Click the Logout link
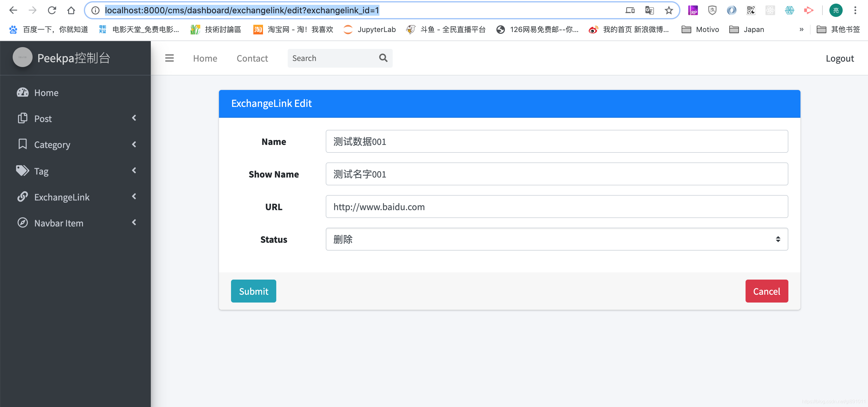This screenshot has height=407, width=868. (x=839, y=58)
